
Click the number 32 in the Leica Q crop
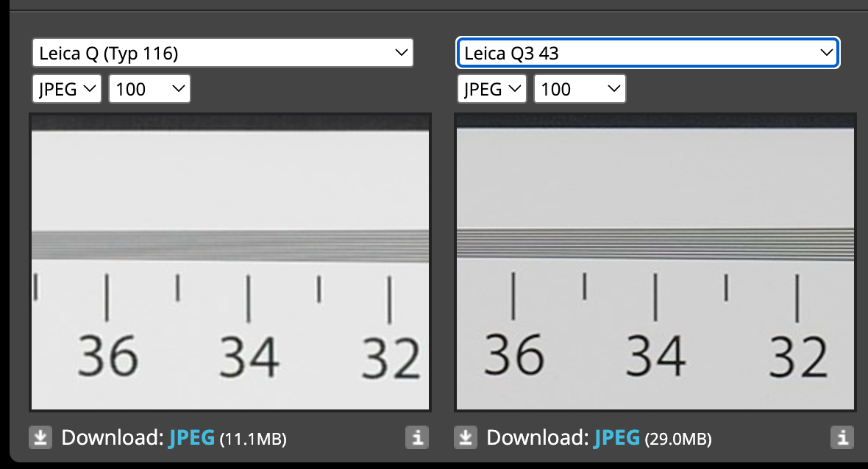tap(391, 357)
